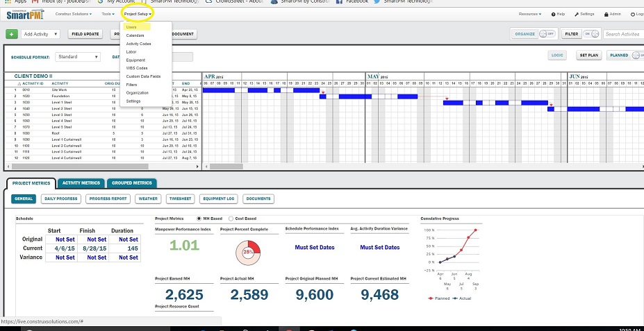This screenshot has height=331, width=644.
Task: Toggle the Filter on/off switch
Action: click(591, 34)
